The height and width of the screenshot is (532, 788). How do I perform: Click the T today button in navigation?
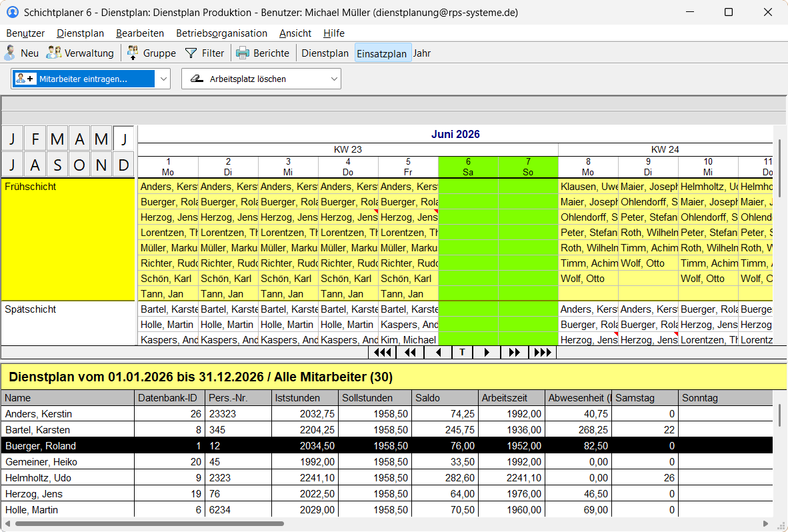coord(463,352)
